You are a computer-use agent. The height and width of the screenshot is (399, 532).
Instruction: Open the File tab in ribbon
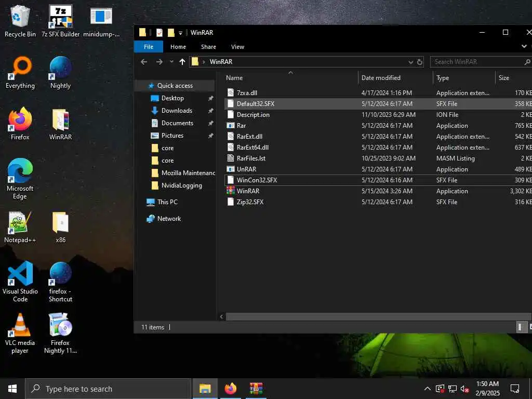[149, 47]
